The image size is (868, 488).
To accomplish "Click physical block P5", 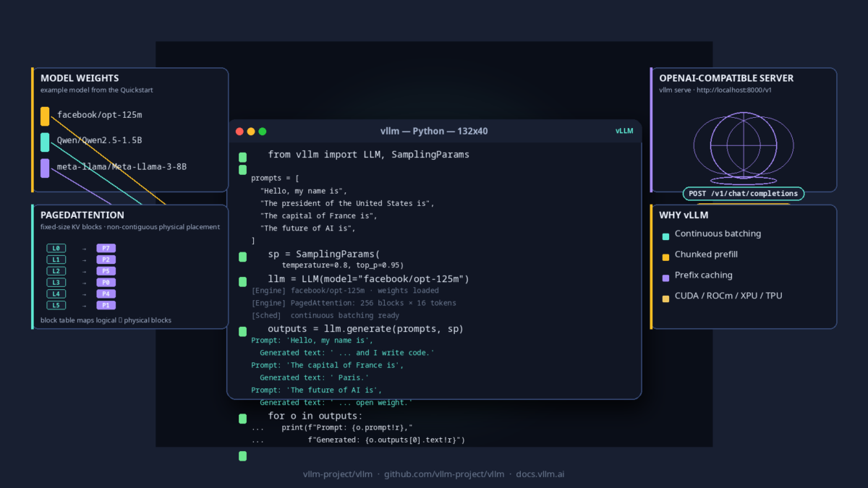I will pyautogui.click(x=106, y=271).
